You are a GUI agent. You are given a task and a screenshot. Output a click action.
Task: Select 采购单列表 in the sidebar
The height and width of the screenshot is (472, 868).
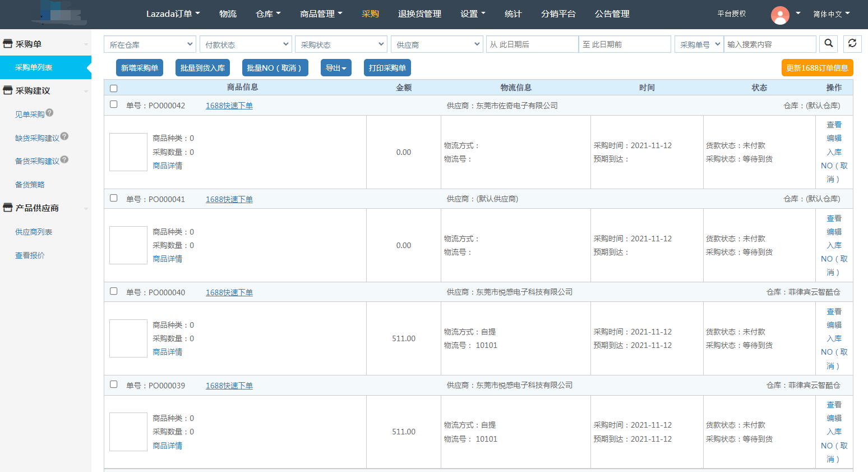point(45,67)
